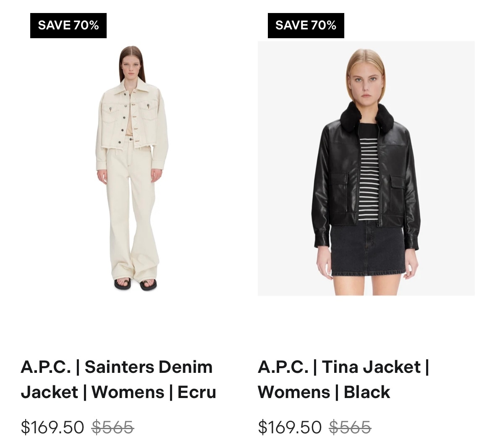Viewport: 495px width, 448px height.
Task: Click the word Black in the right product title
Action: [x=367, y=392]
